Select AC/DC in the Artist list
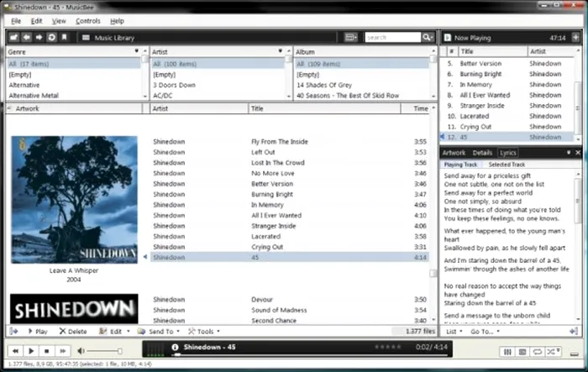The width and height of the screenshot is (588, 372). pos(163,96)
